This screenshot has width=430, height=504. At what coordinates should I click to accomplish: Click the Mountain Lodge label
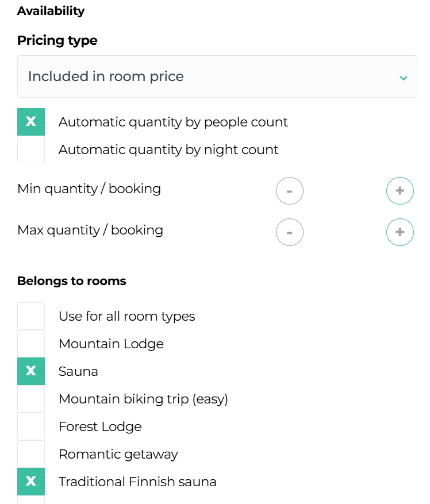click(x=111, y=344)
